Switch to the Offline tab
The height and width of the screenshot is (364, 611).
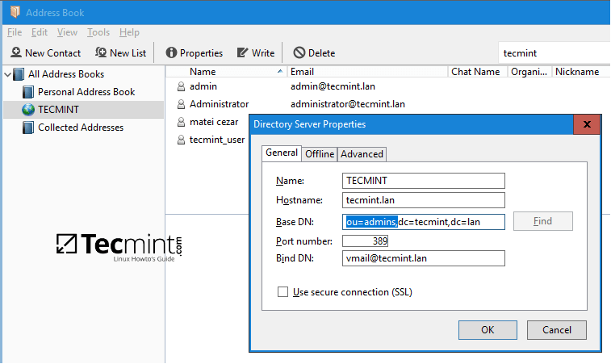pos(320,154)
